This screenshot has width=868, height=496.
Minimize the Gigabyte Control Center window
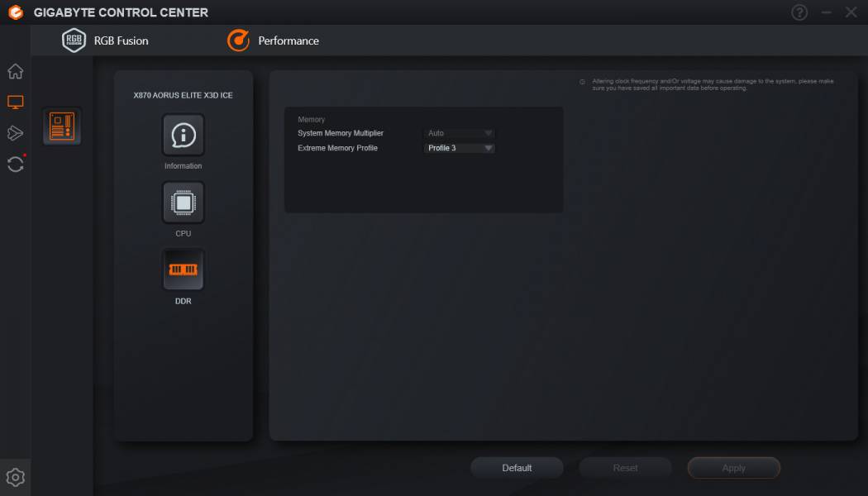coord(826,12)
